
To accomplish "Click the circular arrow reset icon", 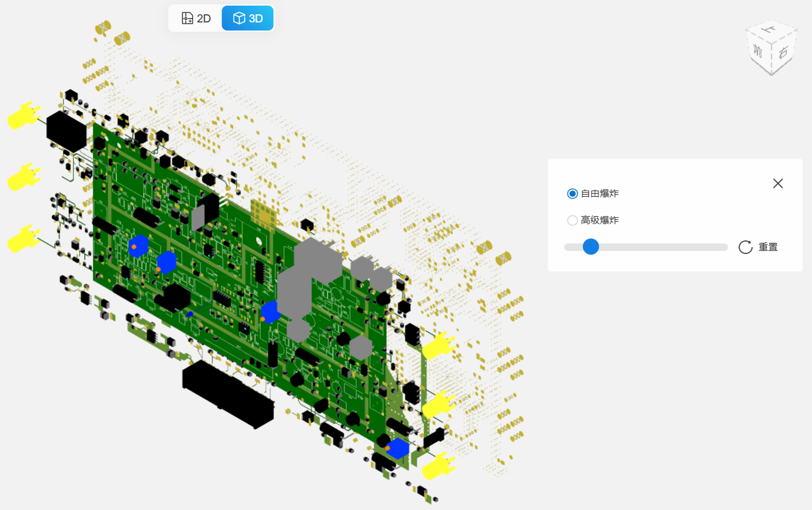I will tap(745, 247).
